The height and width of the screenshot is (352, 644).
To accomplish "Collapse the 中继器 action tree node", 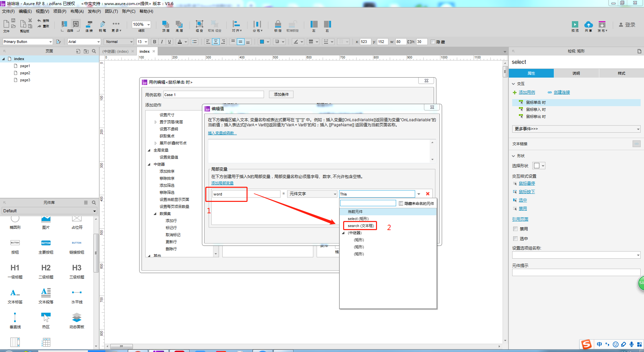I will point(149,165).
